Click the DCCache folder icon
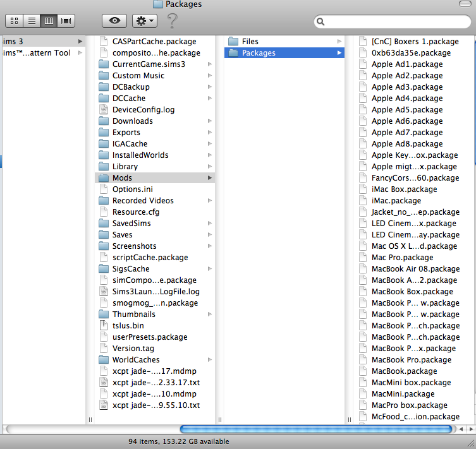The width and height of the screenshot is (476, 449). [x=104, y=99]
